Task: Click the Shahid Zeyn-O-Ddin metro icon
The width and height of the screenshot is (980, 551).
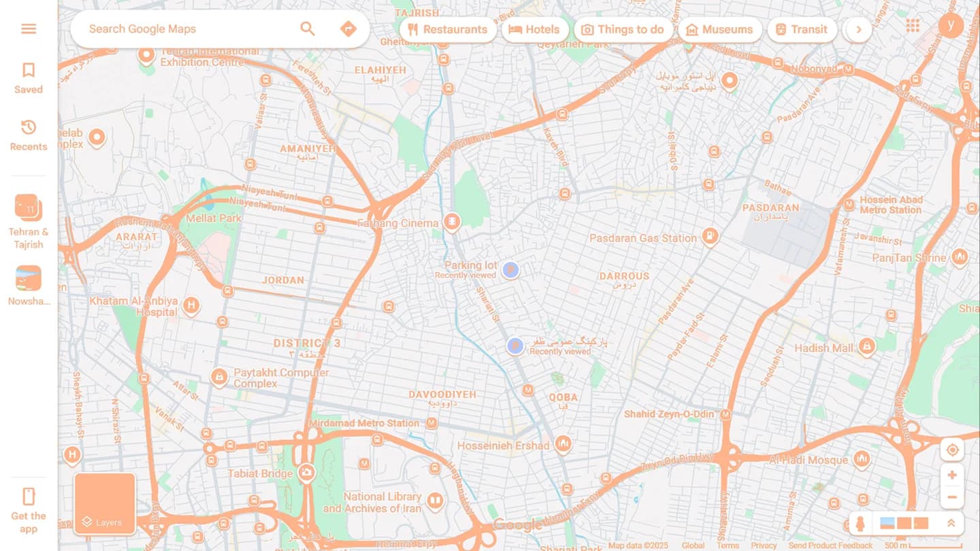Action: pos(725,414)
